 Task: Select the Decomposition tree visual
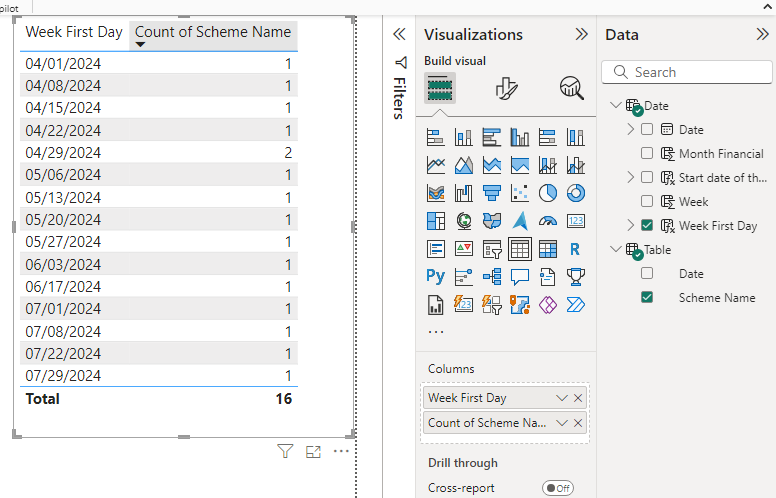(491, 277)
